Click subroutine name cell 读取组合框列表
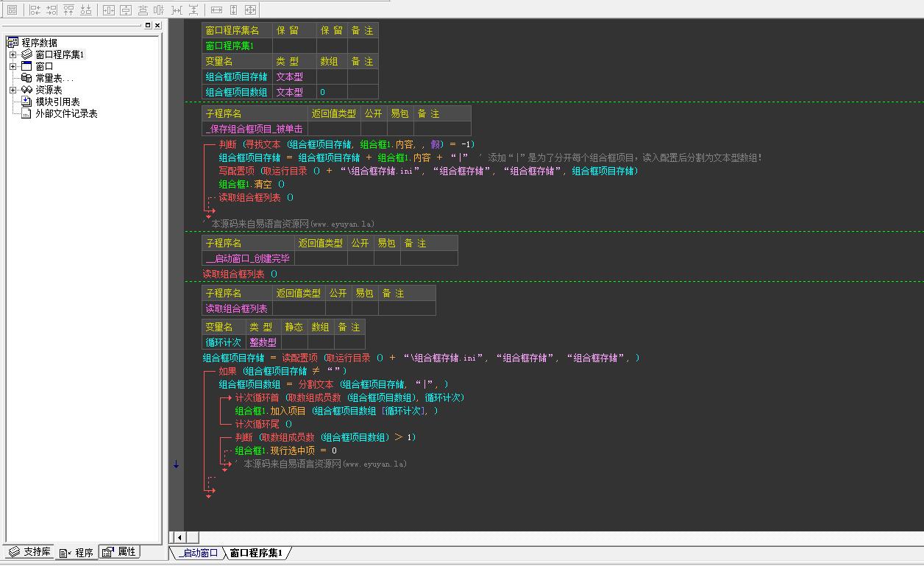This screenshot has height=566, width=924. tap(237, 308)
